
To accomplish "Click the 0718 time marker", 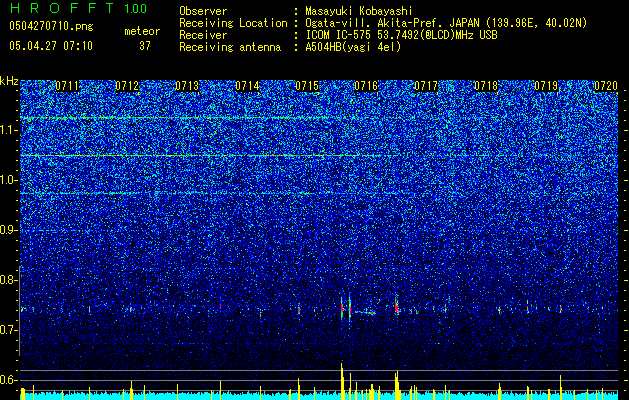I will (x=486, y=86).
